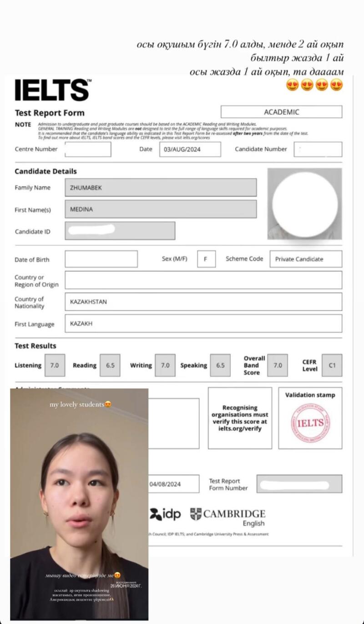Tap the 26 ИЮНЯ 2024 Г. date label

coord(126,586)
